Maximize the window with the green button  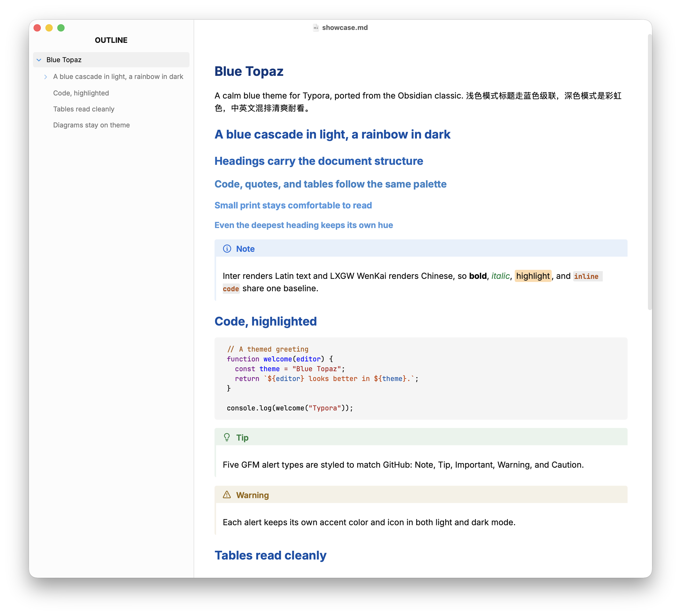point(61,28)
